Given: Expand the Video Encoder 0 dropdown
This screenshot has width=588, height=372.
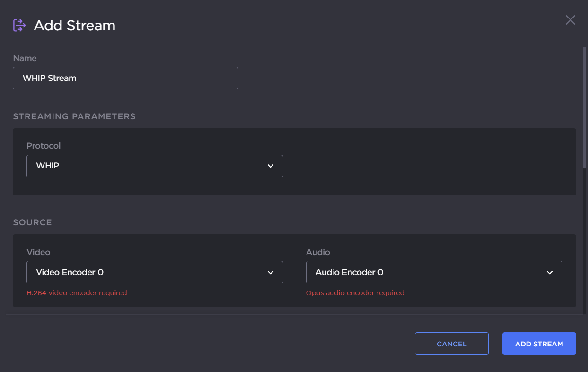Looking at the screenshot, I should 155,272.
